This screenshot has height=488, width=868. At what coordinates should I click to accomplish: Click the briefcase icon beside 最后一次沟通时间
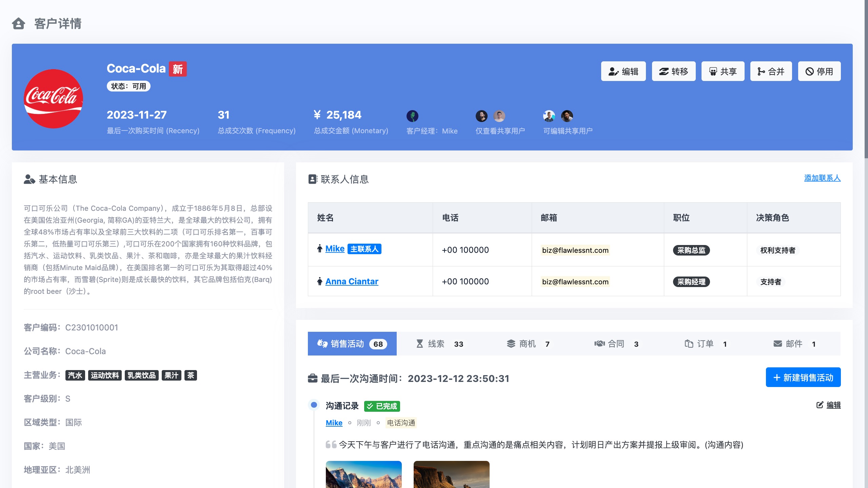pos(312,378)
